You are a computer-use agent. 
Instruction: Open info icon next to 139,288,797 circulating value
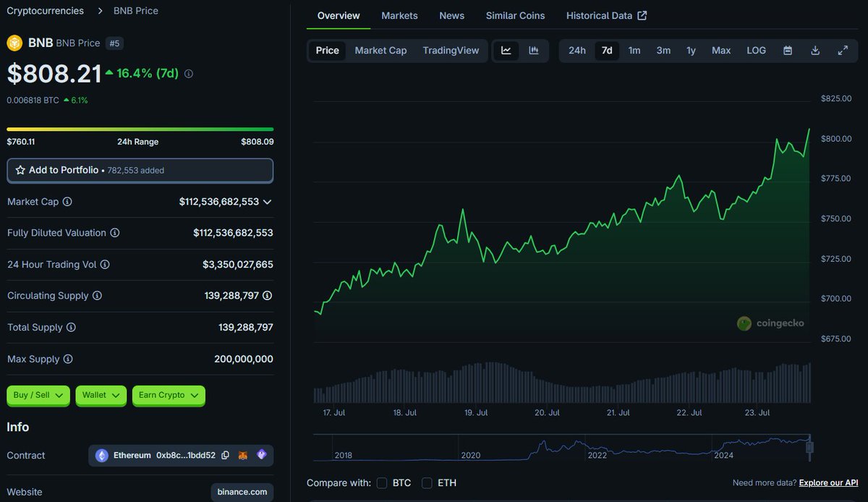[x=268, y=296]
